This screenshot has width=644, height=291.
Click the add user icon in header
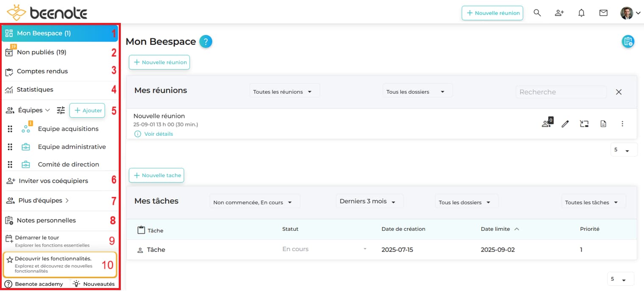coord(559,13)
